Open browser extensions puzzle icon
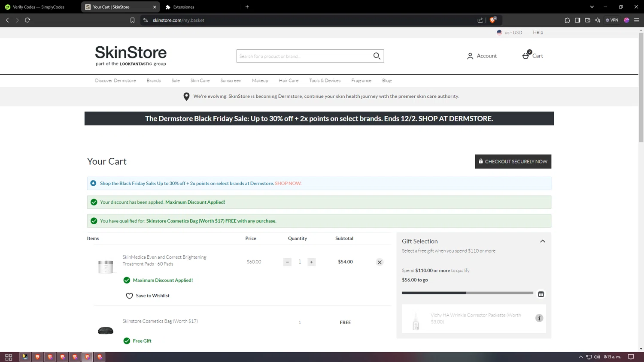 tap(567, 20)
